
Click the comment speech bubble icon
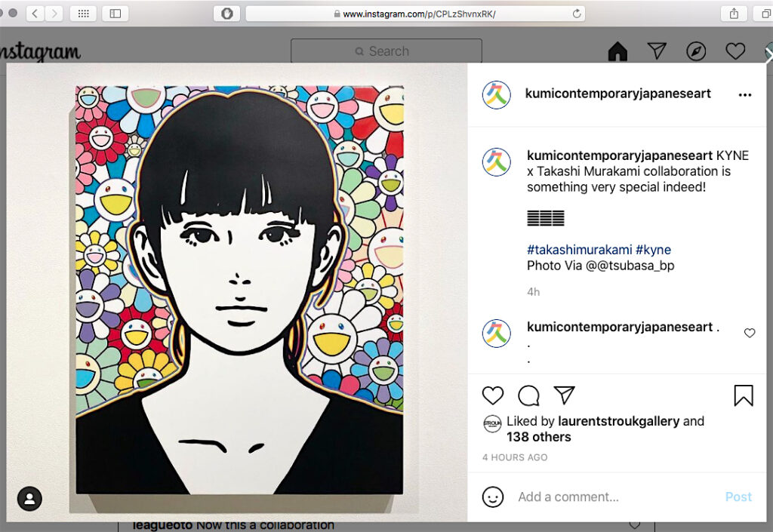pyautogui.click(x=528, y=395)
